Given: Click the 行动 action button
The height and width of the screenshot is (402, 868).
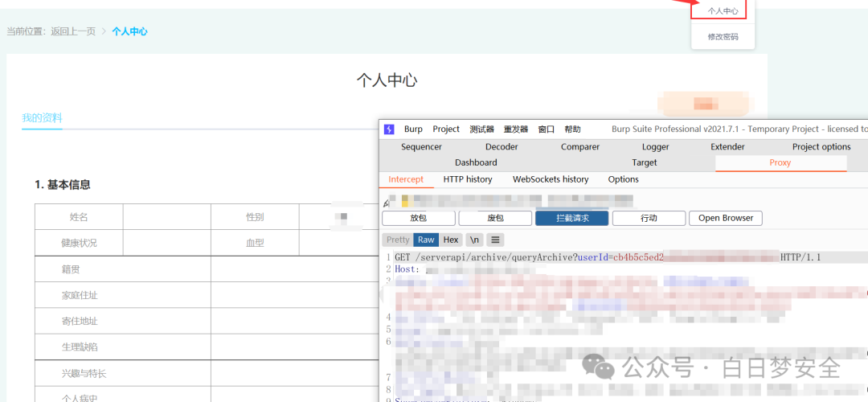Looking at the screenshot, I should pos(649,218).
